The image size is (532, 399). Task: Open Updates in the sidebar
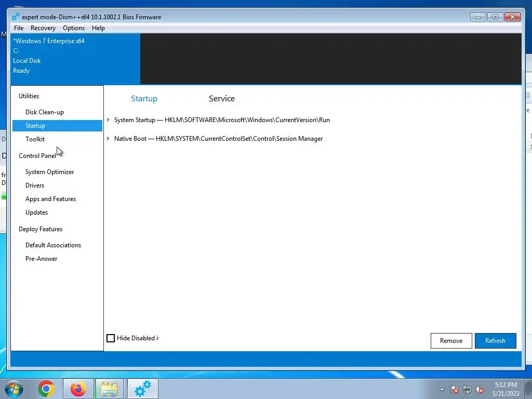[x=37, y=212]
